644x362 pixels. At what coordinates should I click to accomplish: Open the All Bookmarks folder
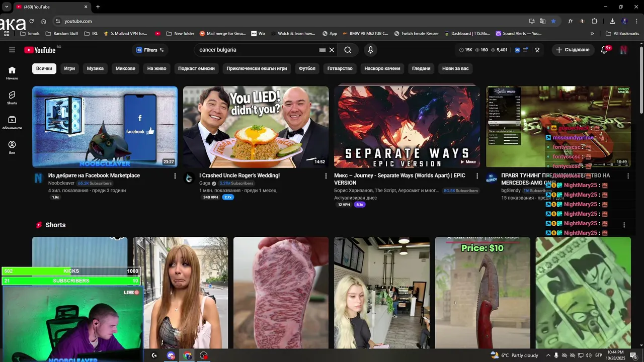point(622,34)
